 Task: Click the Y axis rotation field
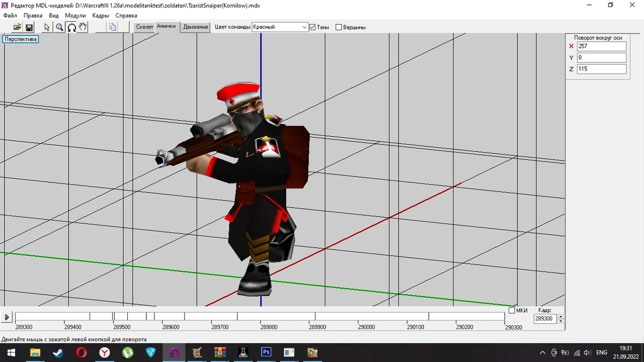(x=602, y=58)
